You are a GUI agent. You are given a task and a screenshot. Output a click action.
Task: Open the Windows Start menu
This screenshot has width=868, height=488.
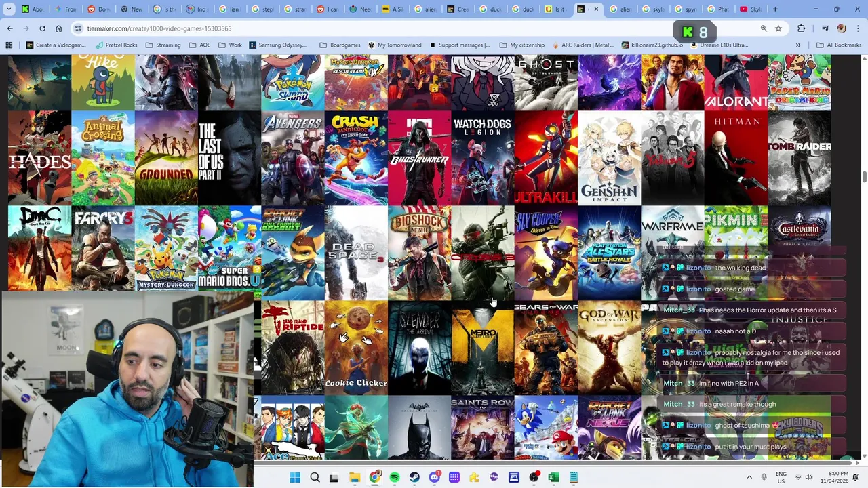(x=295, y=478)
